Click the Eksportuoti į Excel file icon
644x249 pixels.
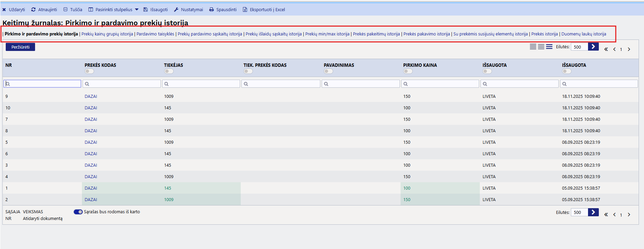point(245,9)
